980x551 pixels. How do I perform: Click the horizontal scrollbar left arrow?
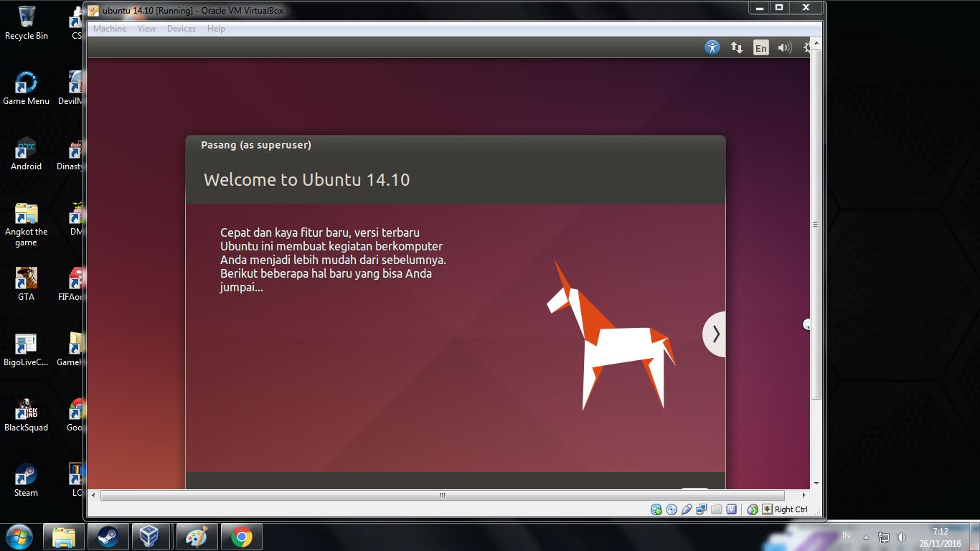tap(93, 495)
